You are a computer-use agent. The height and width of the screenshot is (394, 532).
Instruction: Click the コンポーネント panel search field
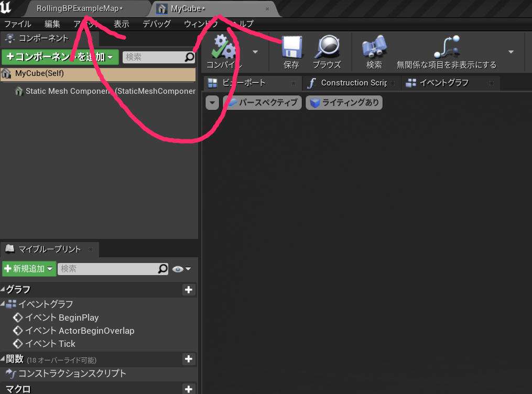[154, 57]
